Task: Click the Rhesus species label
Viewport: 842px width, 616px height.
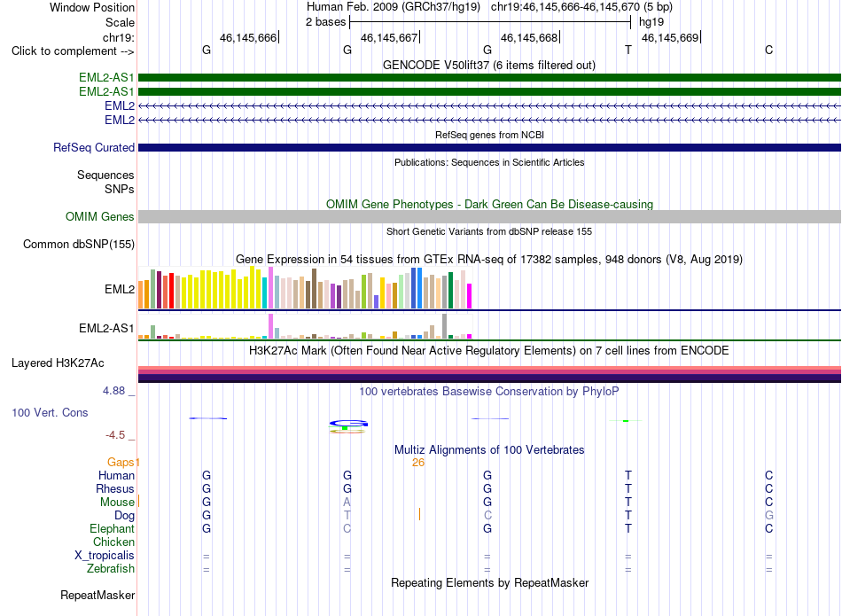Action: point(115,488)
